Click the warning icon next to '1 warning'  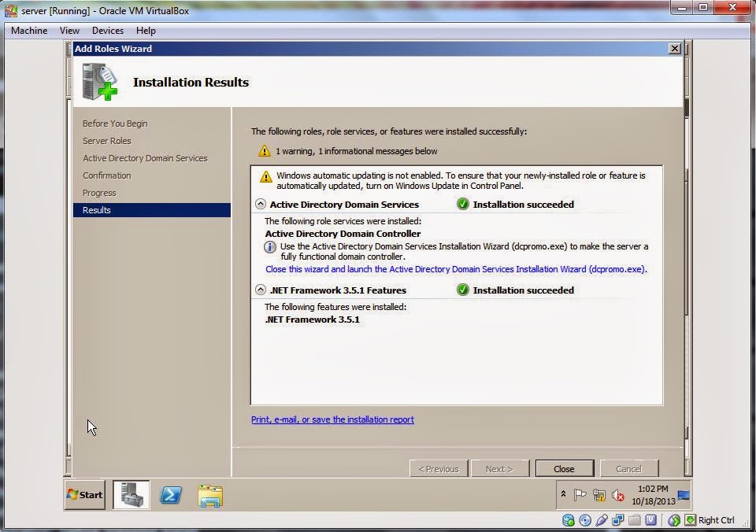[265, 151]
